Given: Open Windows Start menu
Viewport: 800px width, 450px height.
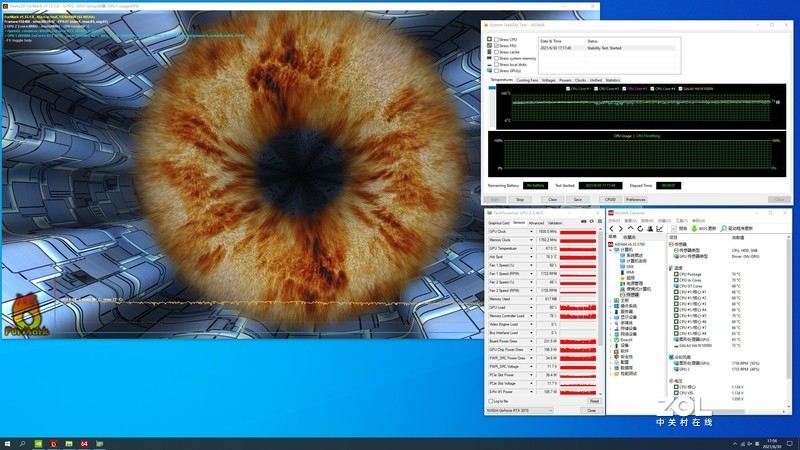Looking at the screenshot, I should (9, 442).
